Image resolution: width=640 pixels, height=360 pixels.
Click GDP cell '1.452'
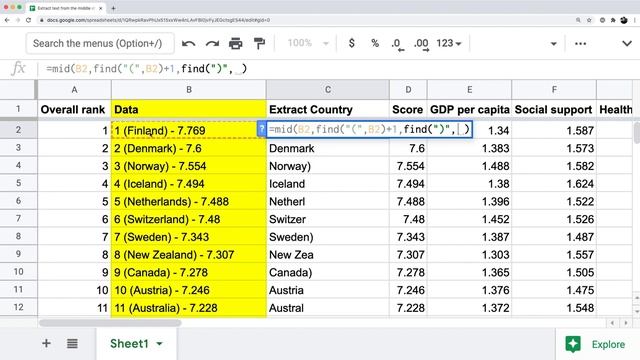(x=469, y=219)
